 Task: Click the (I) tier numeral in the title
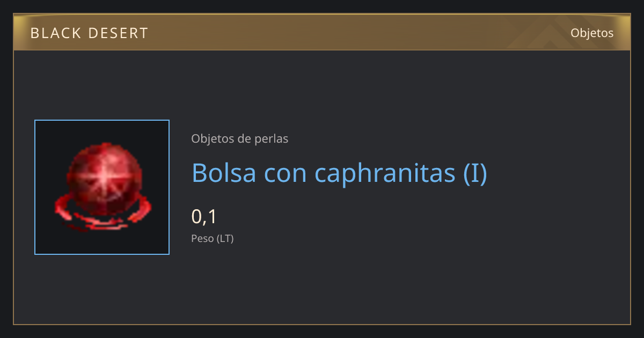(475, 173)
